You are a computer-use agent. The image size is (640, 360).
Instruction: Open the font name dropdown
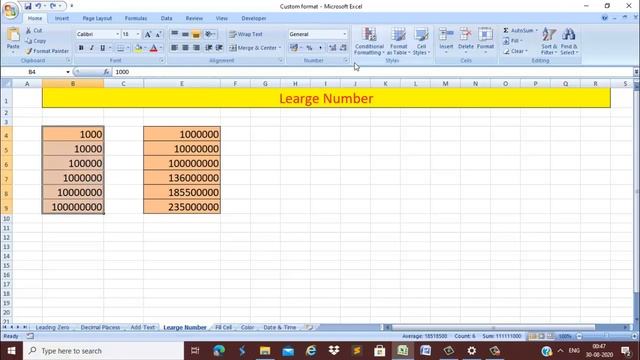pos(118,34)
